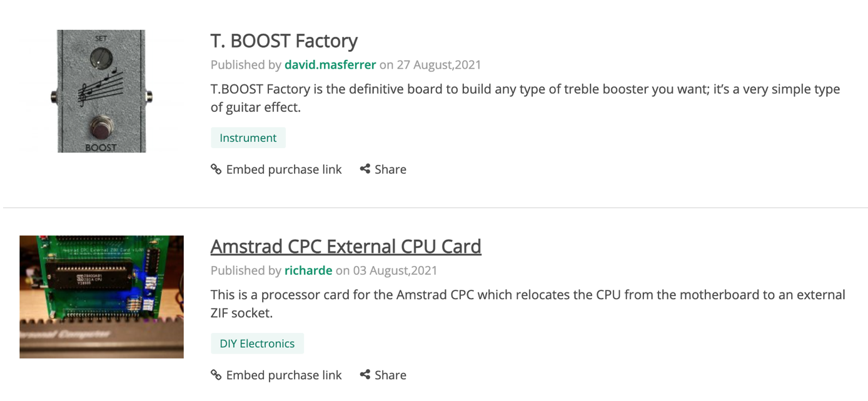Viewport: 868px width, 401px height.
Task: Open the Amstrad CPC External CPU Card title
Action: pos(345,246)
